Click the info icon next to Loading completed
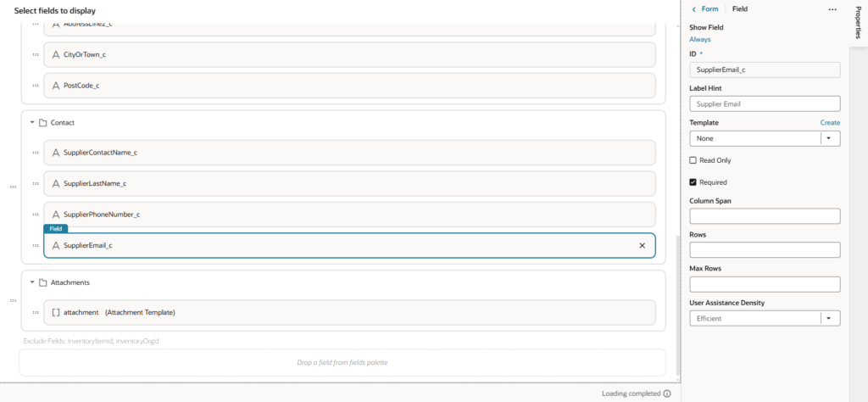This screenshot has width=868, height=402. (667, 394)
